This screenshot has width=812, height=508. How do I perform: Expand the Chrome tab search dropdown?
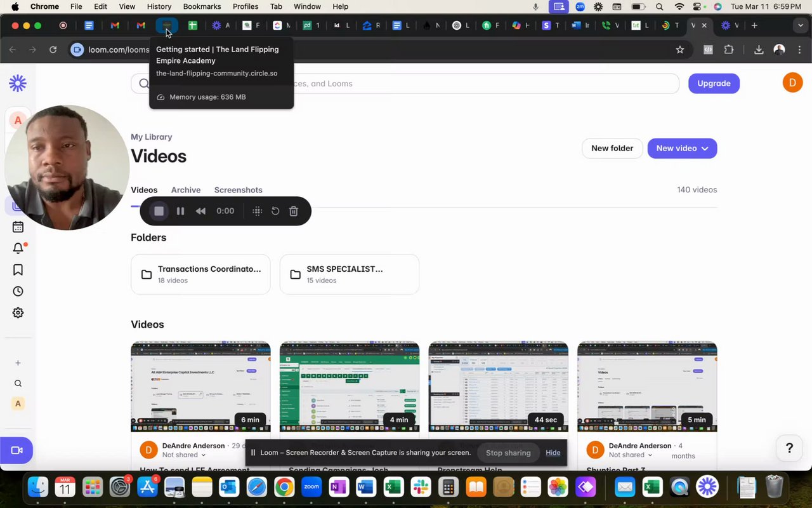(801, 25)
